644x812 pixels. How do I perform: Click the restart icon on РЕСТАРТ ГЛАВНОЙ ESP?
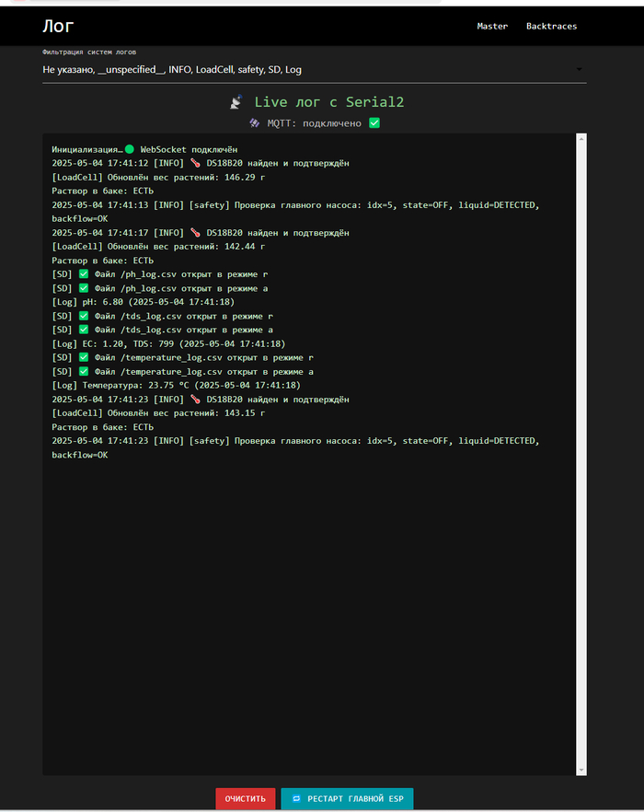[296, 798]
